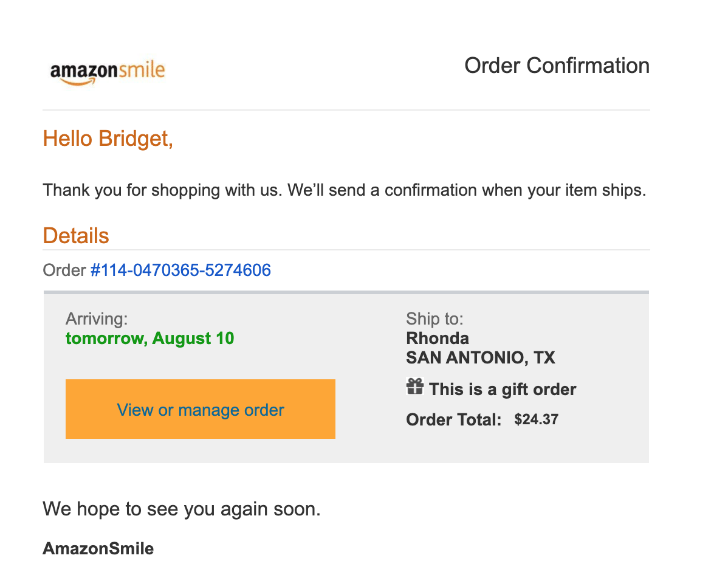The width and height of the screenshot is (728, 575).
Task: Click the Order Total label
Action: tap(454, 419)
